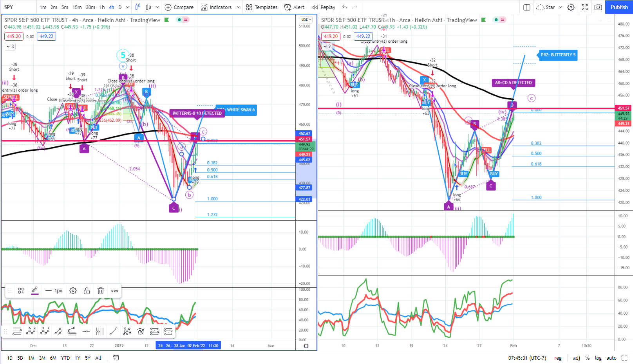Open the chart layout selector icon

pyautogui.click(x=527, y=7)
